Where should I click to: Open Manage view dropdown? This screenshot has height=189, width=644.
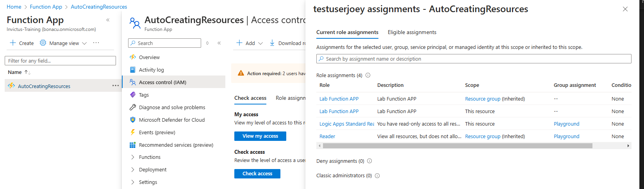[x=63, y=43]
